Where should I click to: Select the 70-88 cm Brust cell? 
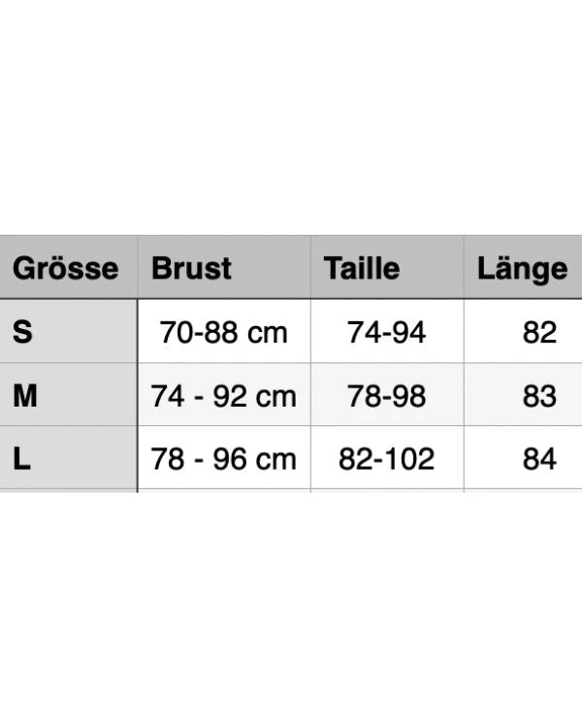coord(224,333)
